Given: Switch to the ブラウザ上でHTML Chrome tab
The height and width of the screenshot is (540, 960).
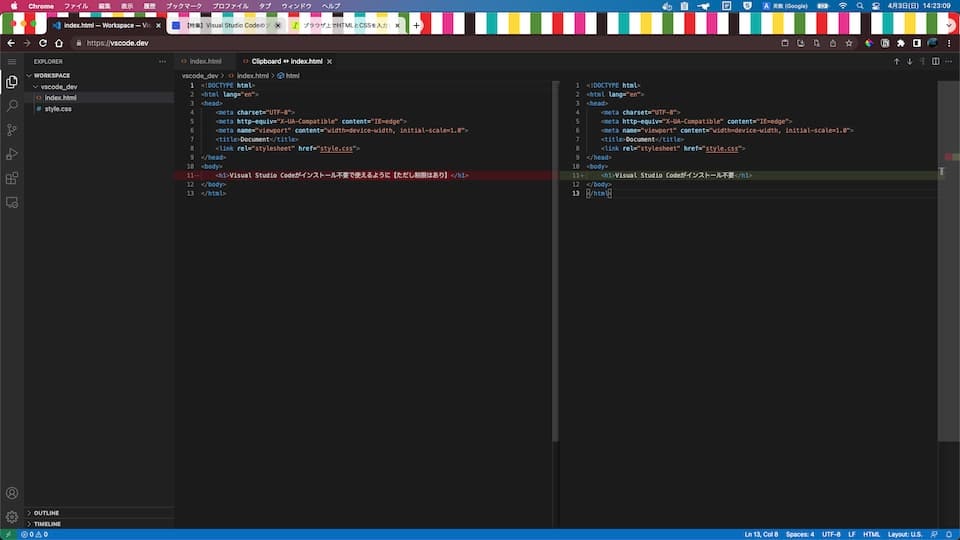Looking at the screenshot, I should (x=346, y=26).
